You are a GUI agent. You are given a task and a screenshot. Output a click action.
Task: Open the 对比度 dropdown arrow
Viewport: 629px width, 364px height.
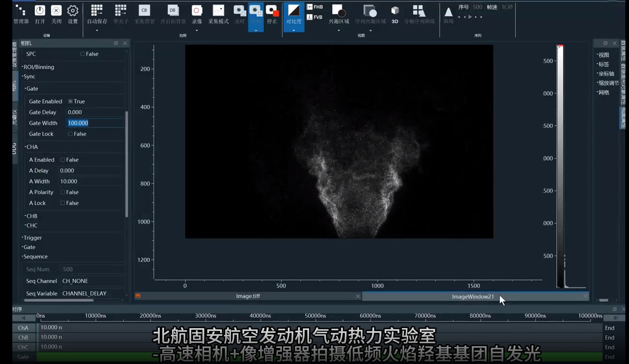294,30
